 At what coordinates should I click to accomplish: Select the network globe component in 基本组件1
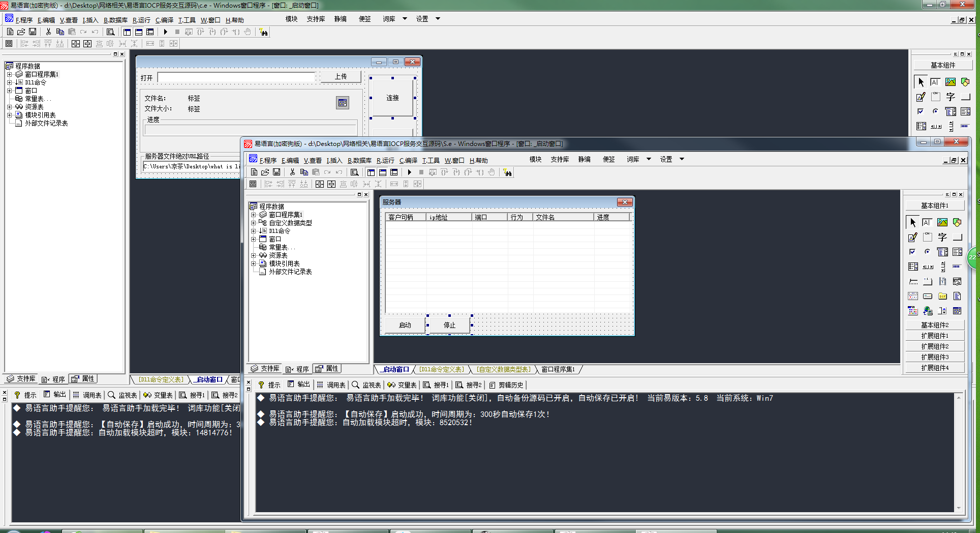tap(928, 311)
